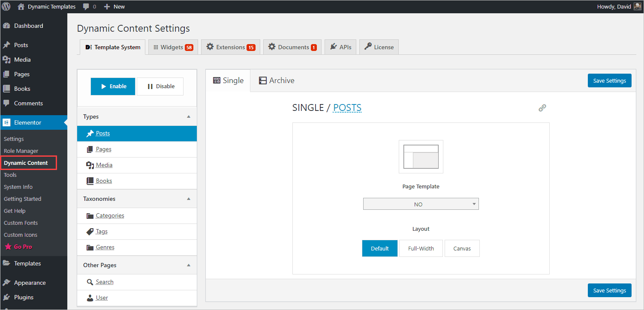Open the Page Template dropdown
The height and width of the screenshot is (310, 644).
pos(421,204)
